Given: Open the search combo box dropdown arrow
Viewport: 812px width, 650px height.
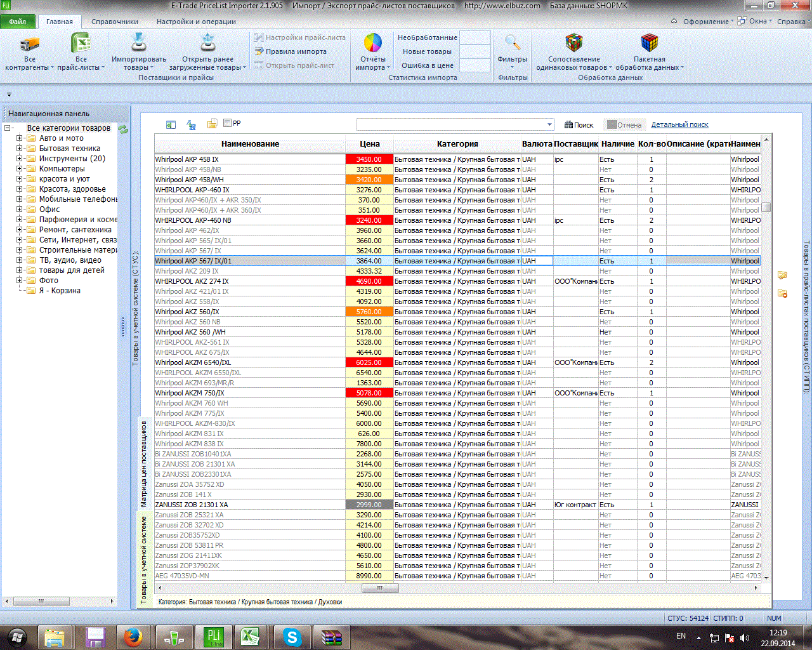Looking at the screenshot, I should tap(549, 124).
